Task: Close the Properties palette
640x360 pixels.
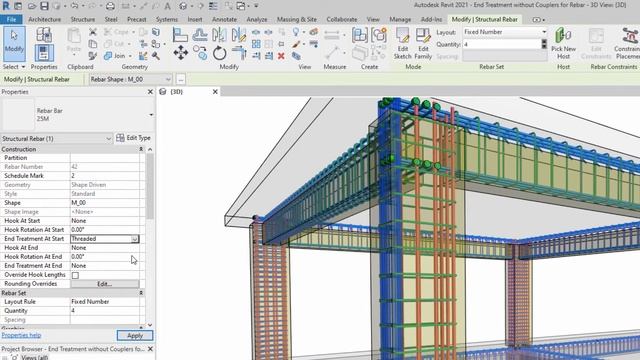Action: (x=150, y=92)
